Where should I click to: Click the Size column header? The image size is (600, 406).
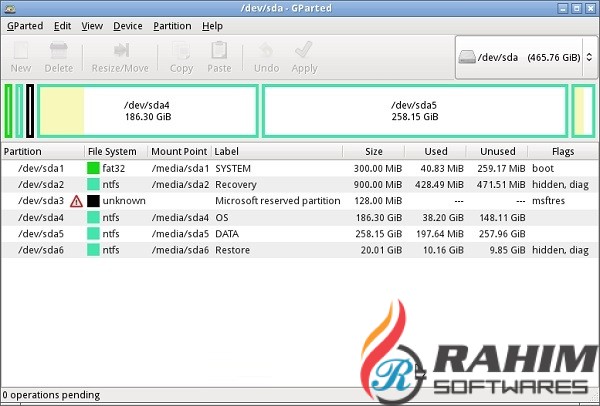click(374, 152)
